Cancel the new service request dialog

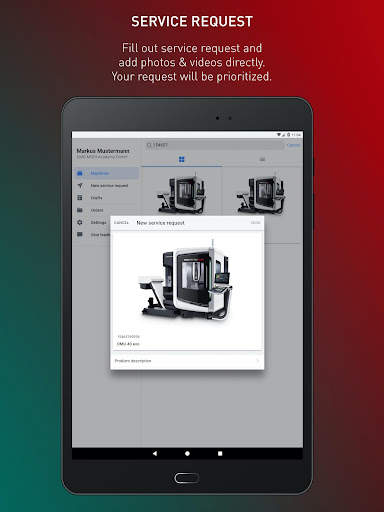(x=121, y=223)
